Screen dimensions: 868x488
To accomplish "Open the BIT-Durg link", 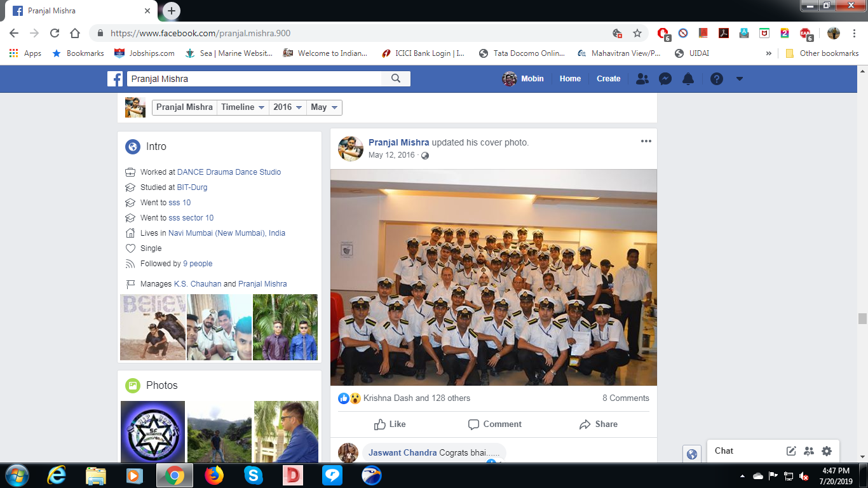I will pos(192,187).
